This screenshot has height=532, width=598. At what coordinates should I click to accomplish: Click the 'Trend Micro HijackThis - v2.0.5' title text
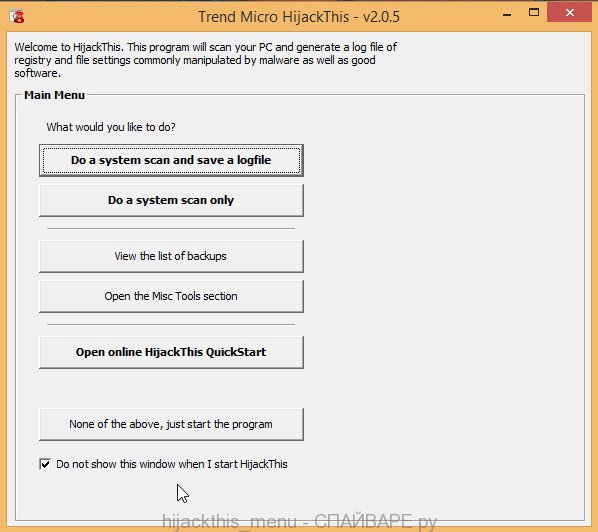tap(299, 17)
